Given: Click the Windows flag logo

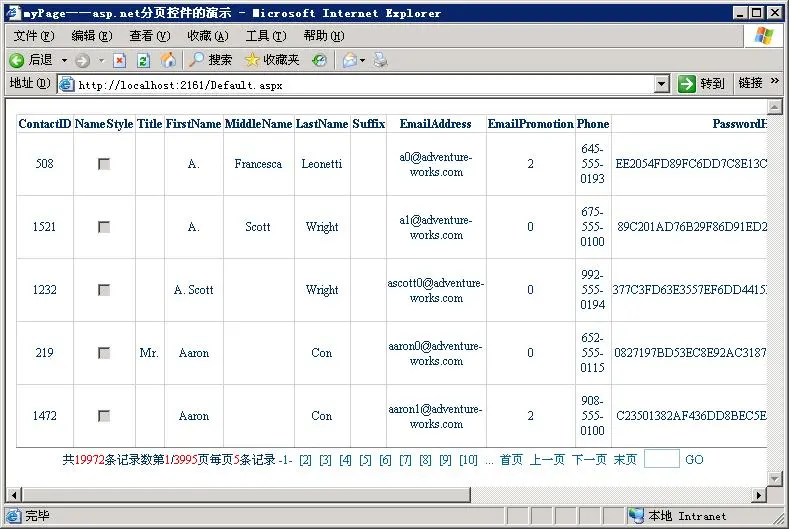Looking at the screenshot, I should [763, 36].
